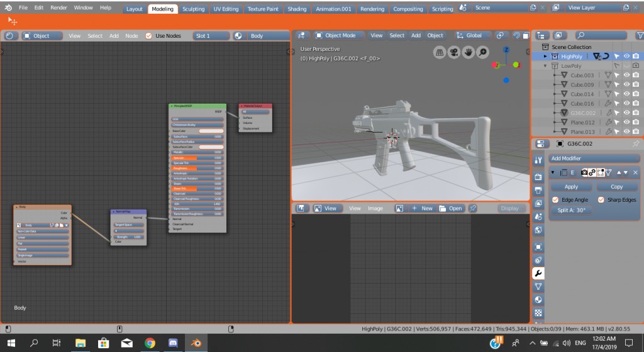Screen dimensions: 644x352
Task: Expand the HighPoly collection in outliner
Action: pyautogui.click(x=545, y=57)
